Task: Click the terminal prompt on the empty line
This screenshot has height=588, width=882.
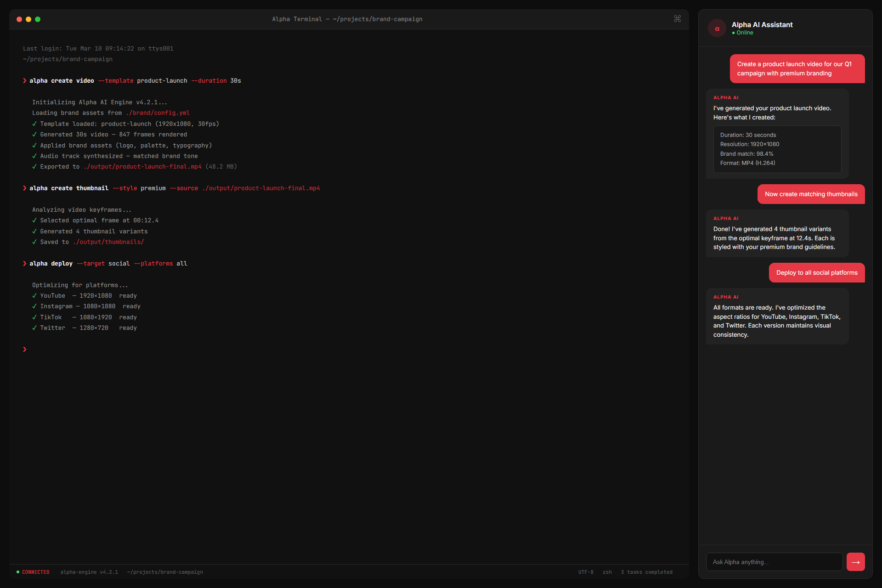Action: tap(24, 349)
